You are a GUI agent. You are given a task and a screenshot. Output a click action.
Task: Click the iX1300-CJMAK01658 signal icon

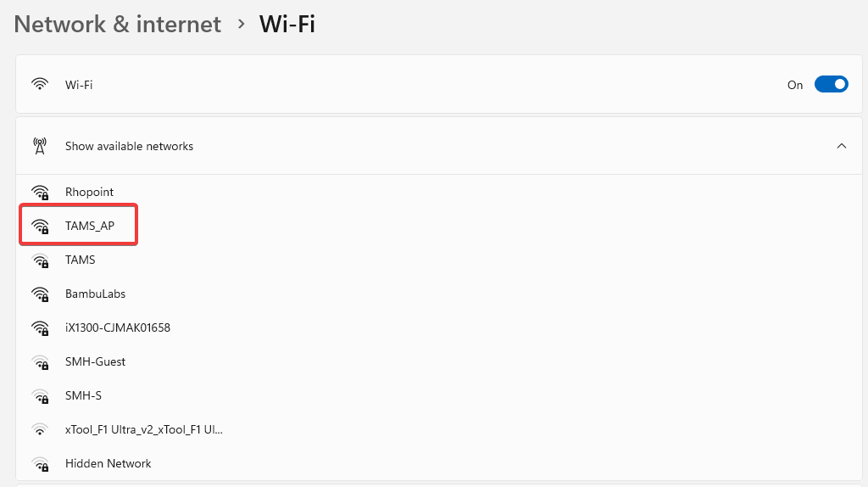[40, 328]
